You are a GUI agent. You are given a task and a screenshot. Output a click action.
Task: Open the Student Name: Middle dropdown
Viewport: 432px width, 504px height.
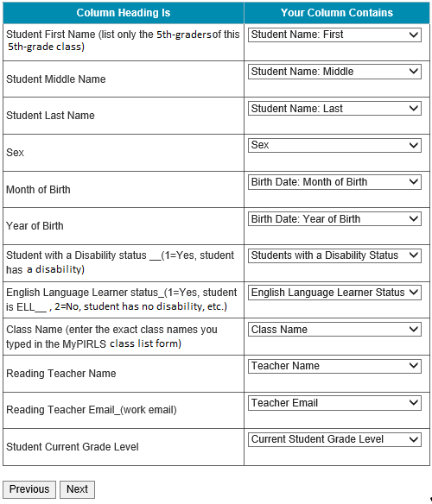[x=334, y=72]
